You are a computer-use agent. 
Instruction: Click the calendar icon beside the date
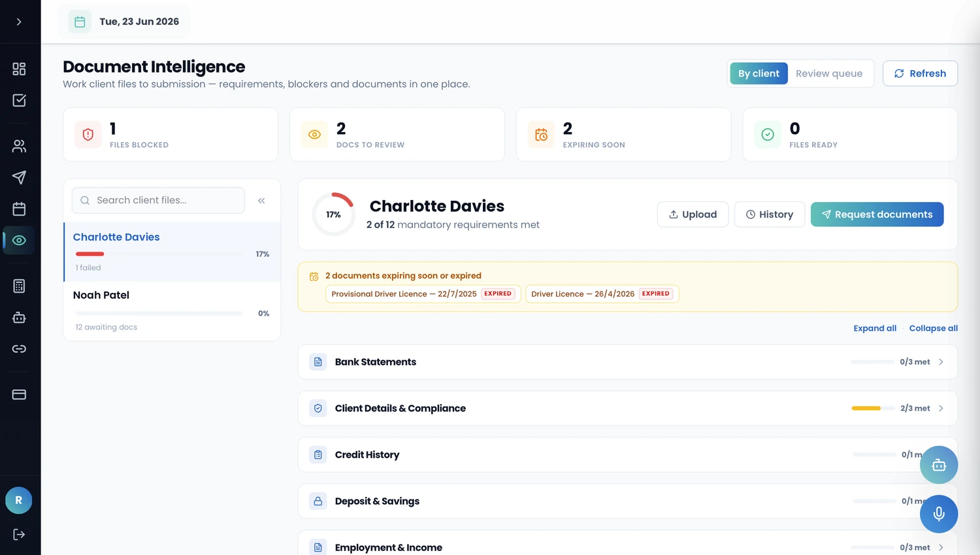80,22
